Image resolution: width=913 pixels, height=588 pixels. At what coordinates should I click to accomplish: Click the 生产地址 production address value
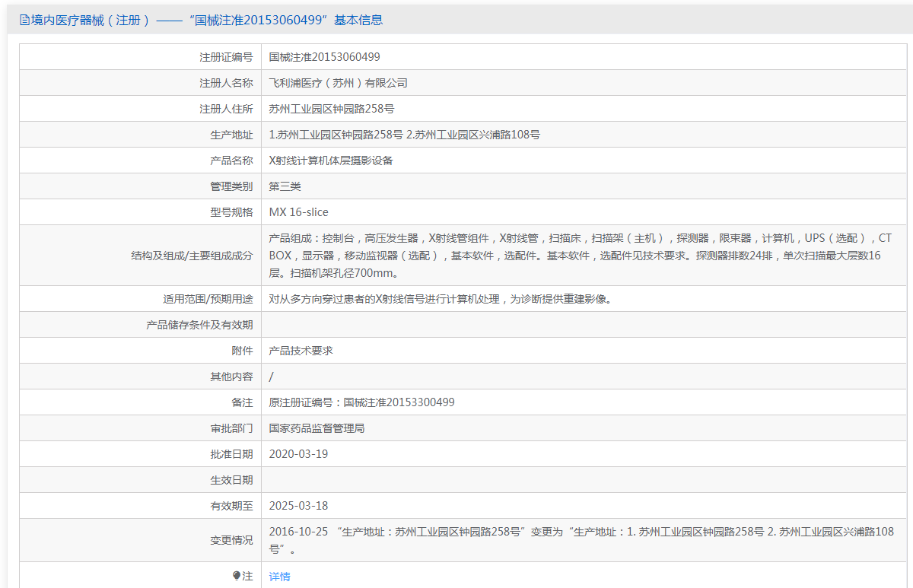pyautogui.click(x=405, y=135)
